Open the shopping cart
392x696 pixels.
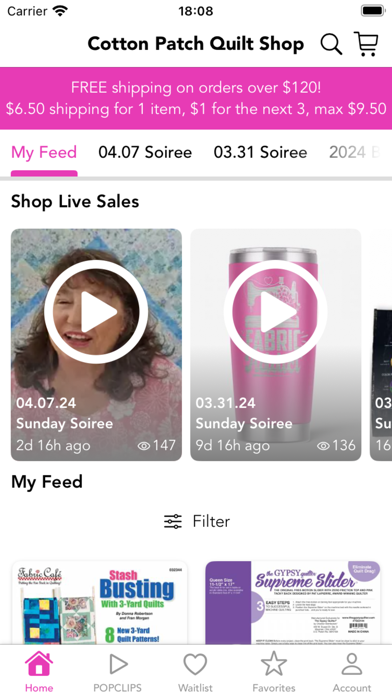[x=366, y=44]
